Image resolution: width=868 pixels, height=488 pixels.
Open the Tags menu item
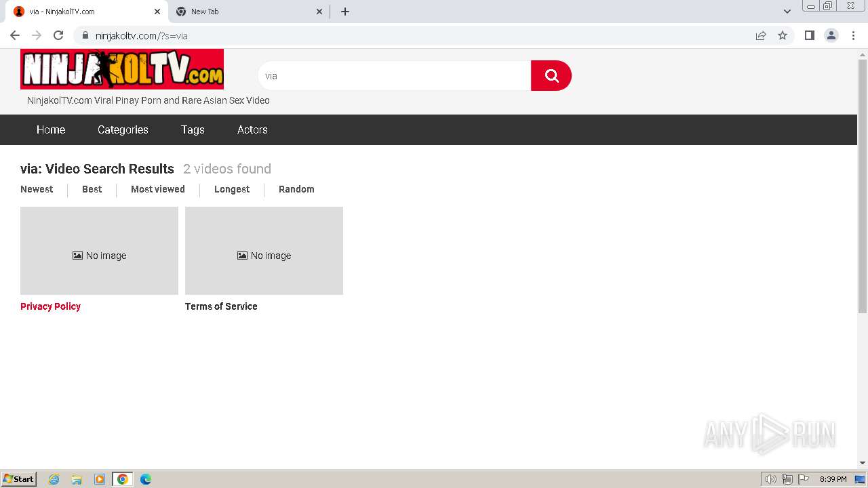point(193,129)
